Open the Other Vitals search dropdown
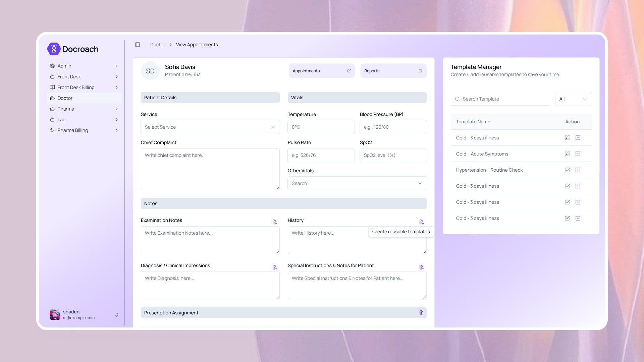Viewport: 644px width, 362px height. [357, 183]
